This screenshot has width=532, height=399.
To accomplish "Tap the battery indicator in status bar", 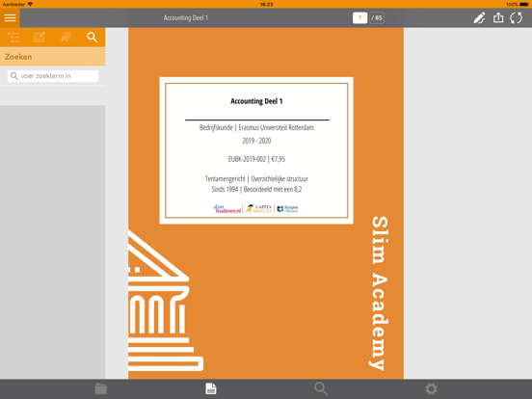I will (524, 4).
